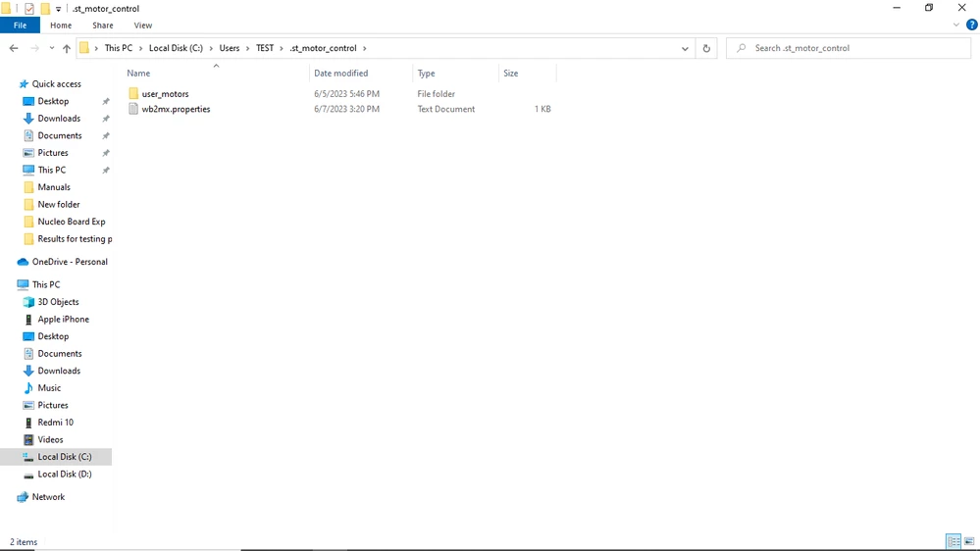Open Documents under This PC
Screen dimensions: 980x551
click(x=60, y=354)
